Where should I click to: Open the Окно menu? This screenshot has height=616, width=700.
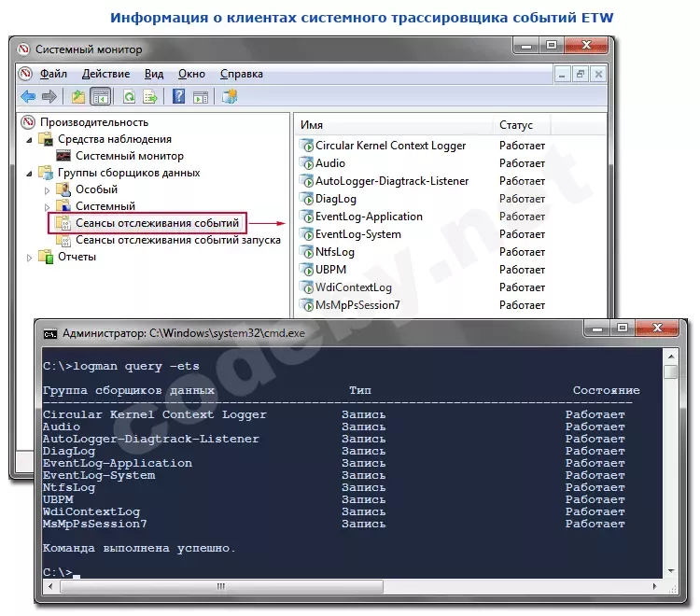click(191, 74)
